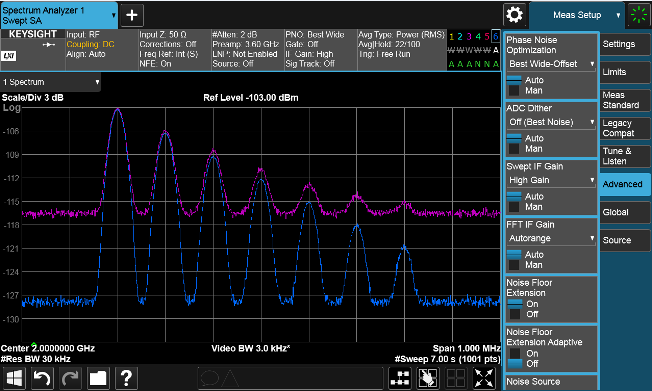Open Spectrum Analyzer 1 Swept SA dropdown

click(59, 15)
